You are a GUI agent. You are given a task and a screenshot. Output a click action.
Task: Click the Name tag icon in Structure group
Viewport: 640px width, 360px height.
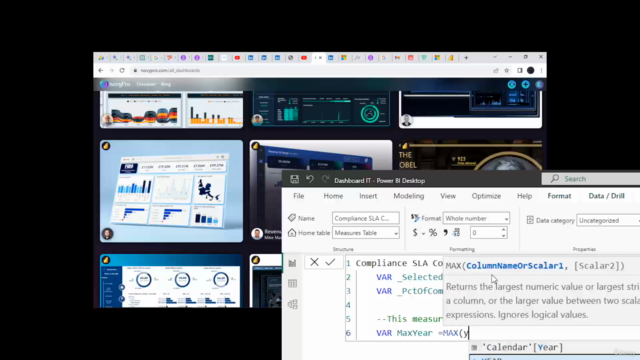click(x=291, y=218)
